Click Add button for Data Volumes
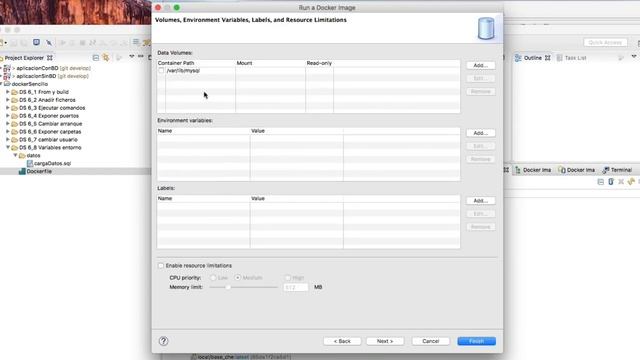 click(x=480, y=65)
